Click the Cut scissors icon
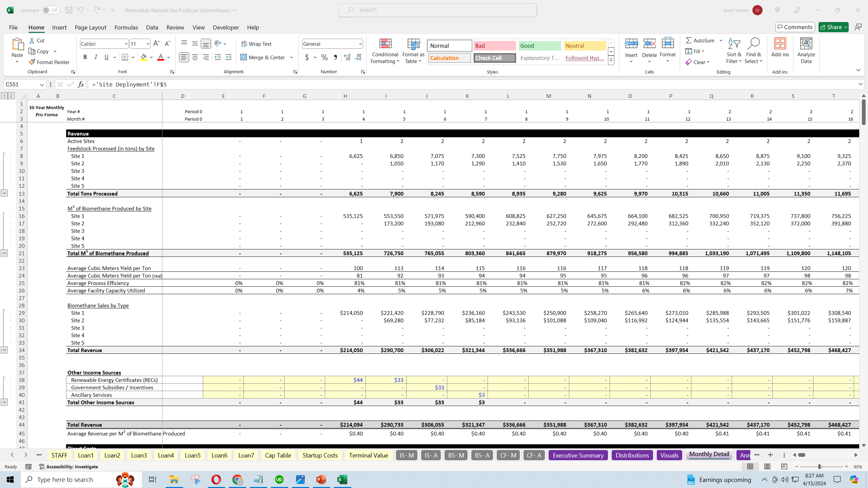This screenshot has height=488, width=868. point(32,40)
